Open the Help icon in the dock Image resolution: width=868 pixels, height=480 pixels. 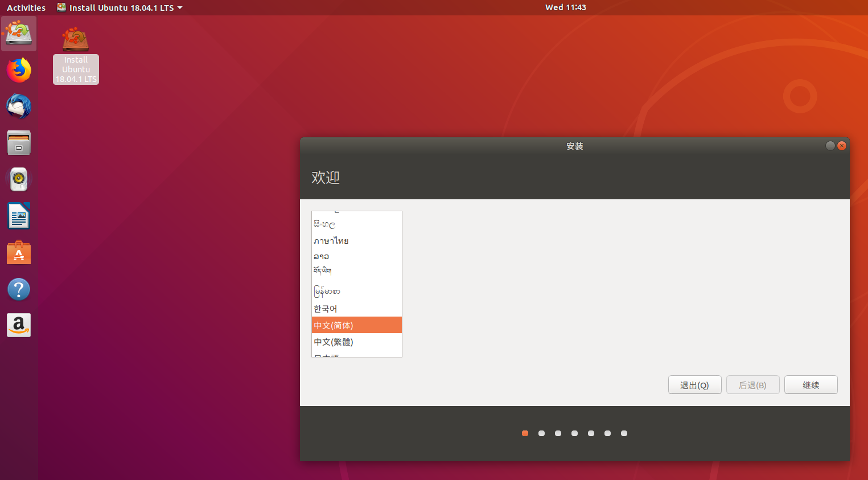19,289
